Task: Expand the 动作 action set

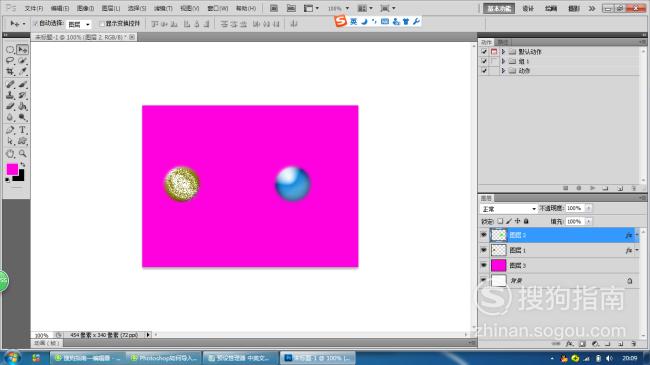Action: coord(503,71)
